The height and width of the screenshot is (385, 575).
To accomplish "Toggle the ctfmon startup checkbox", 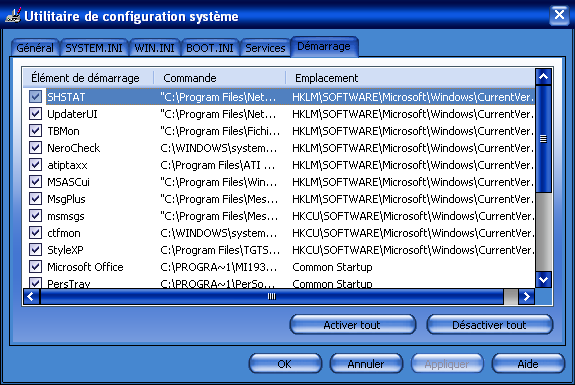I will coord(35,233).
